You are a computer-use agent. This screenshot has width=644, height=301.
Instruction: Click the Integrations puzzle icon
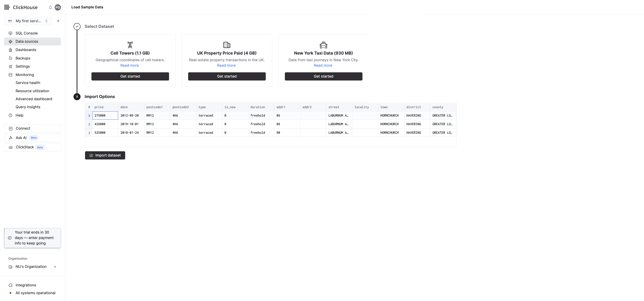tap(11, 285)
